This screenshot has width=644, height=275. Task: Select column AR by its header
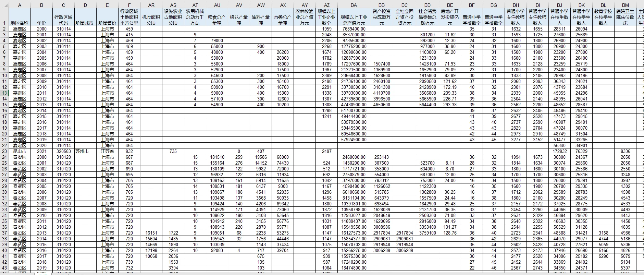coord(151,5)
